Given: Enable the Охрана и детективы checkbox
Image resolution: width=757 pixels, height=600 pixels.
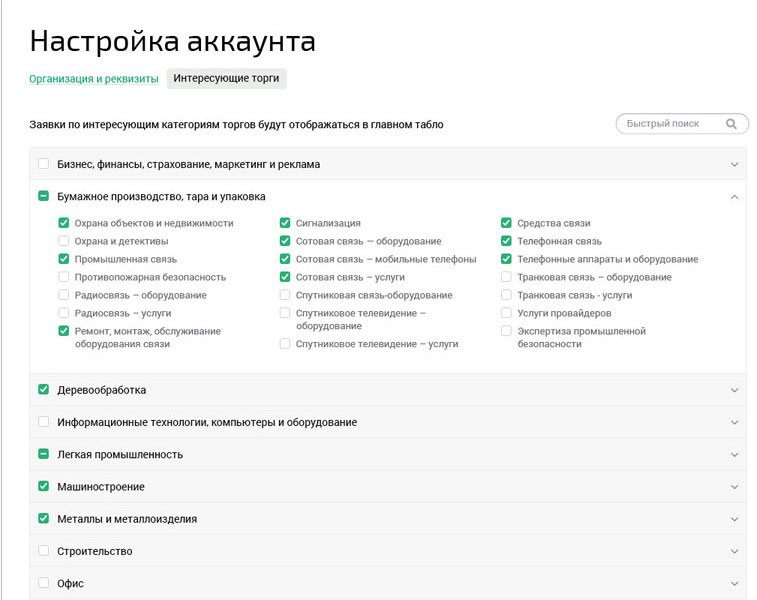Looking at the screenshot, I should [64, 241].
